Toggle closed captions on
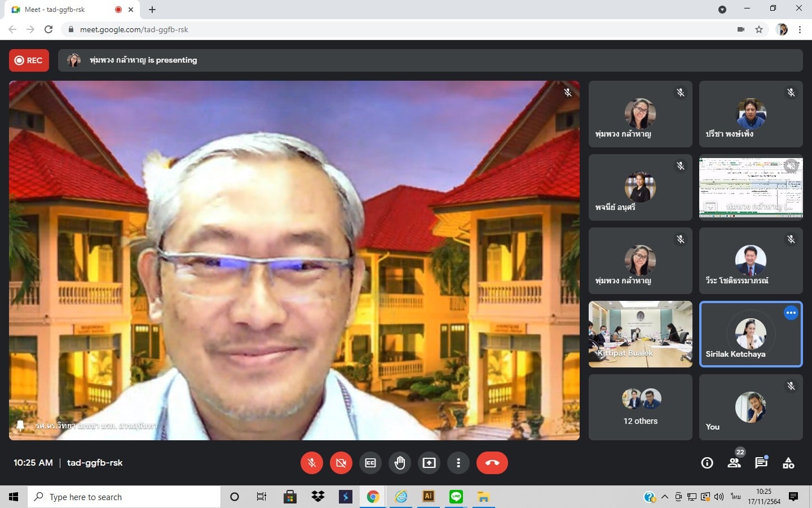812x508 pixels. tap(370, 463)
